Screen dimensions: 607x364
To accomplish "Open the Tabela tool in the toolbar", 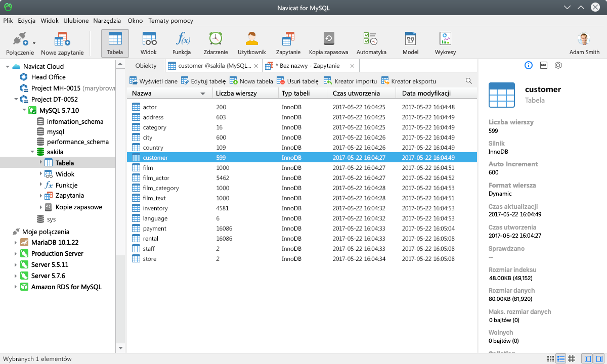I will [x=115, y=42].
